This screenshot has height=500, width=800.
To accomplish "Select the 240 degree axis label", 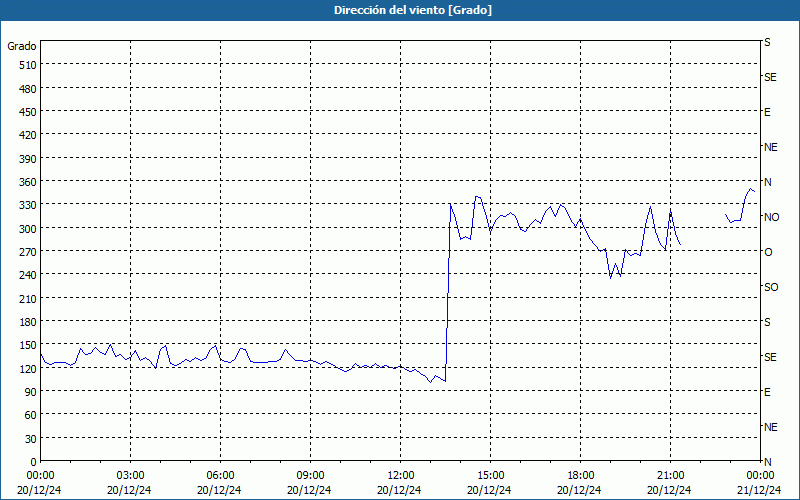I will pyautogui.click(x=28, y=275).
